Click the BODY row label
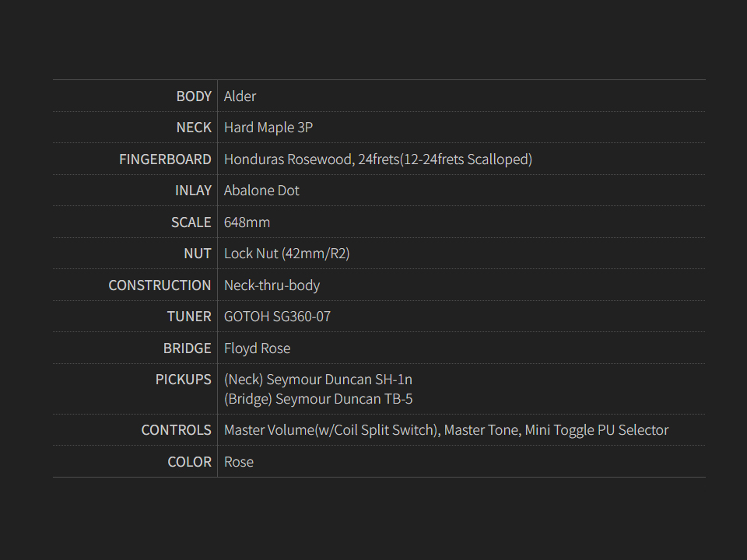Screen dimensions: 747x560 [x=194, y=96]
